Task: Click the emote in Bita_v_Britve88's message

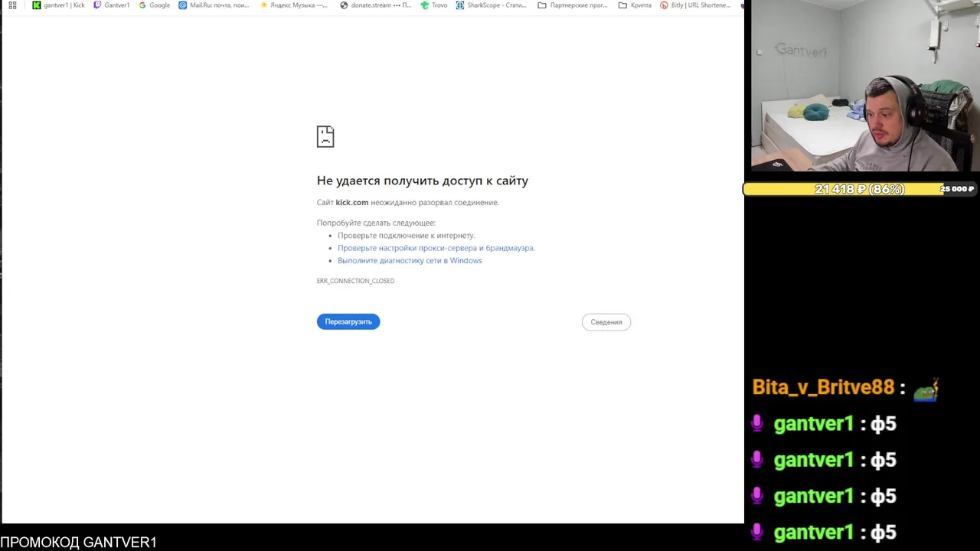Action: tap(926, 390)
